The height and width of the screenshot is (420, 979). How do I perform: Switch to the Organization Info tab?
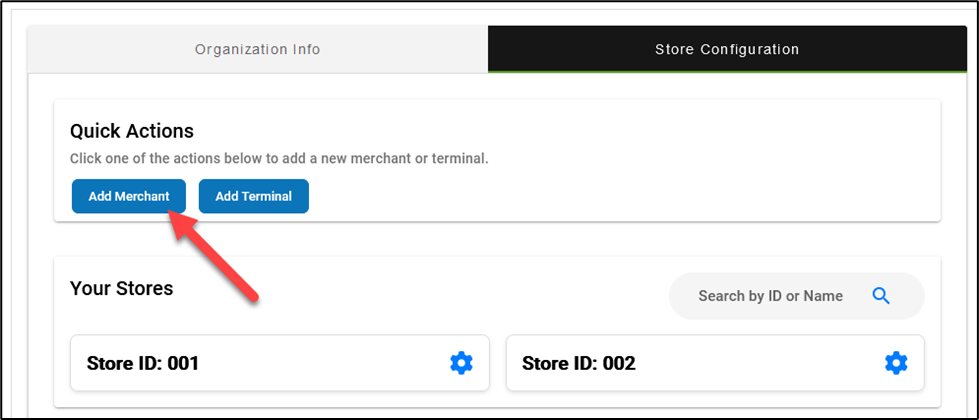(x=257, y=49)
